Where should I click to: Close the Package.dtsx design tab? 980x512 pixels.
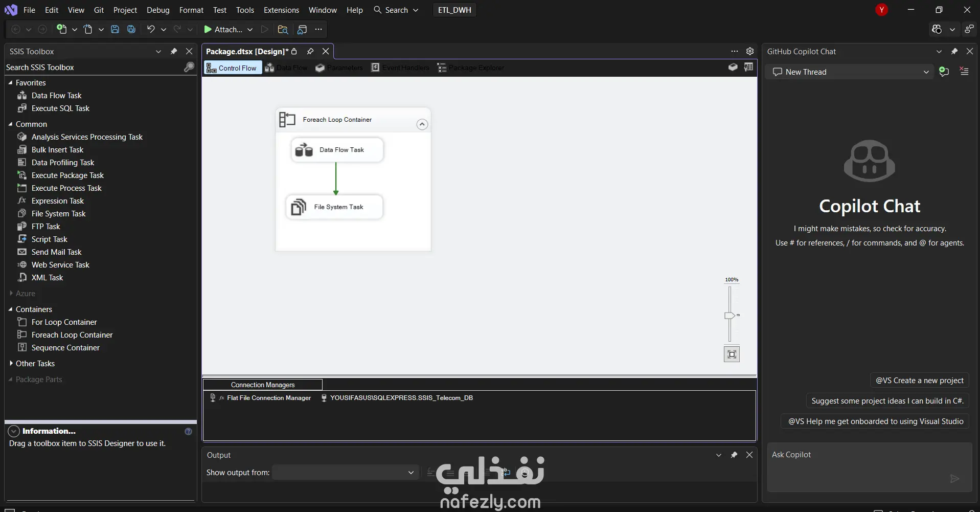click(x=326, y=51)
